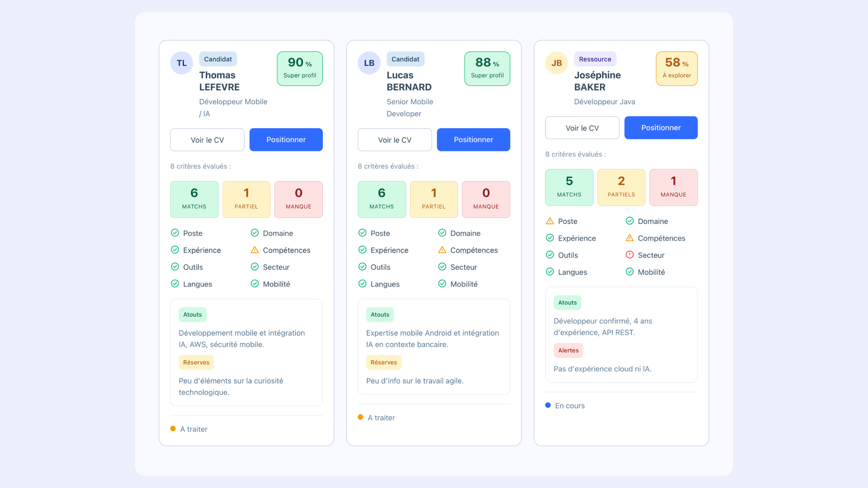Click the 6 Matchs tile on Thomas Lefevre's card
Screen dimensions: 868x488
pyautogui.click(x=194, y=199)
